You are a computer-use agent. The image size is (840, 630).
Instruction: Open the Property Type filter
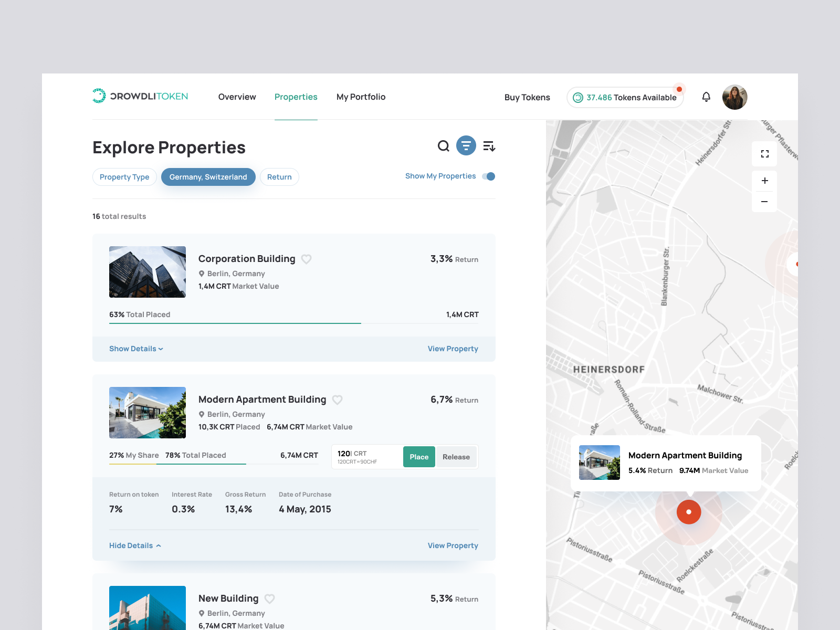tap(124, 177)
